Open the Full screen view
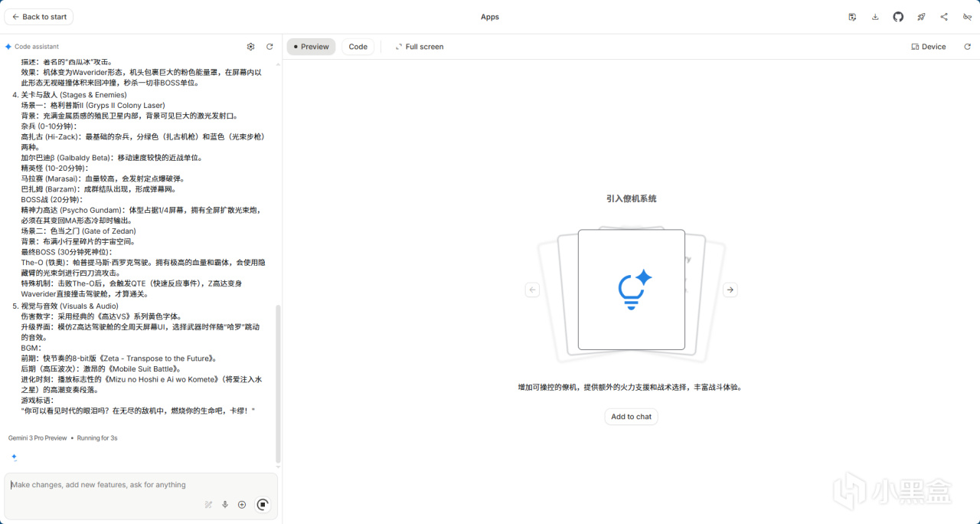This screenshot has height=524, width=980. (420, 47)
